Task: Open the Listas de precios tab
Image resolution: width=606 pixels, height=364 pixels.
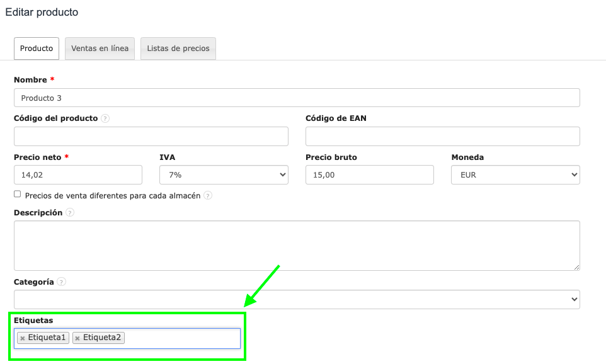Action: coord(178,48)
